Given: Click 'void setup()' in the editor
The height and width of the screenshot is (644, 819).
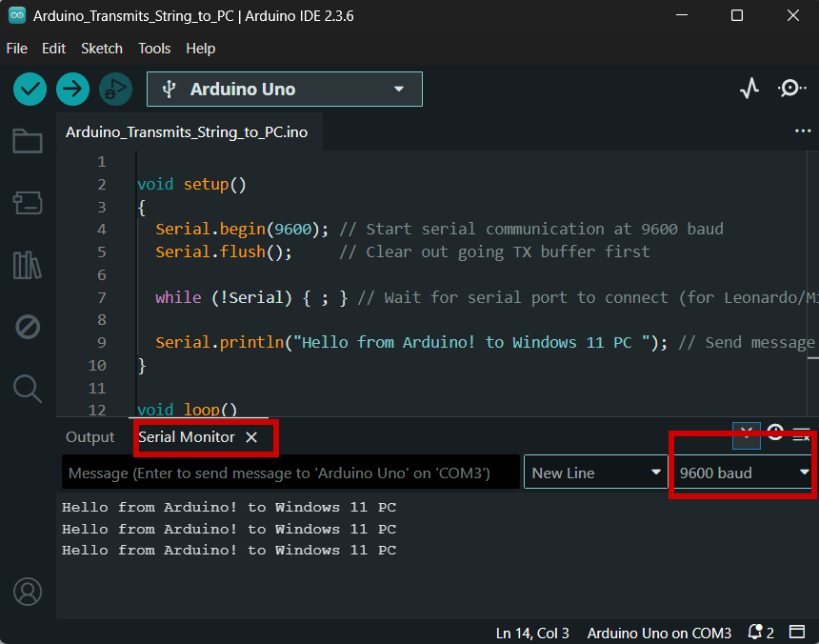Looking at the screenshot, I should point(191,185).
